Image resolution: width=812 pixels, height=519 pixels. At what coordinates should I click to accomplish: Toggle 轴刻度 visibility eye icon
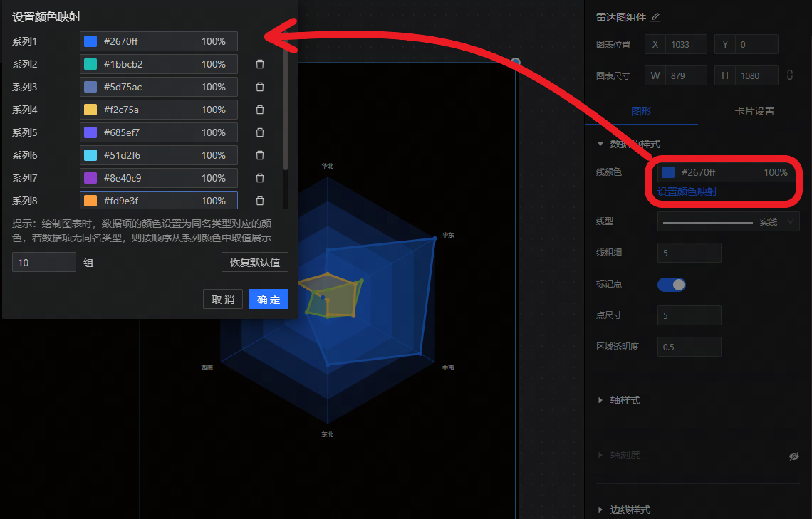794,456
